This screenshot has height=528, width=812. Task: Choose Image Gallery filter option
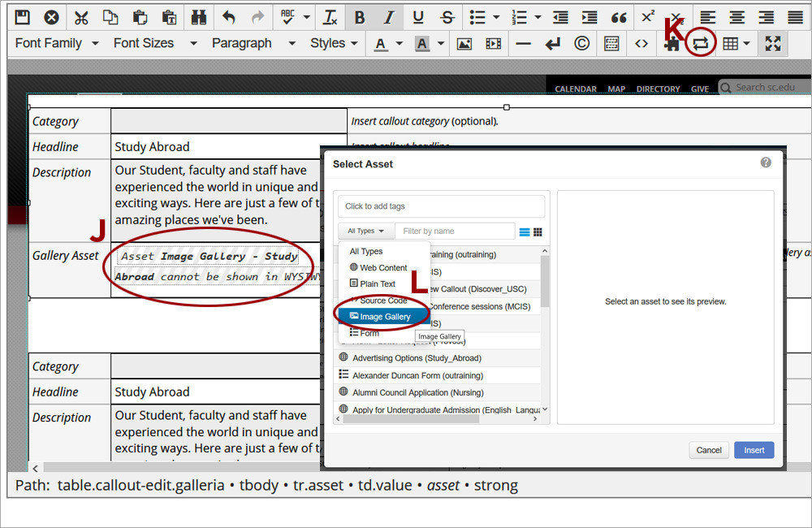click(x=384, y=317)
